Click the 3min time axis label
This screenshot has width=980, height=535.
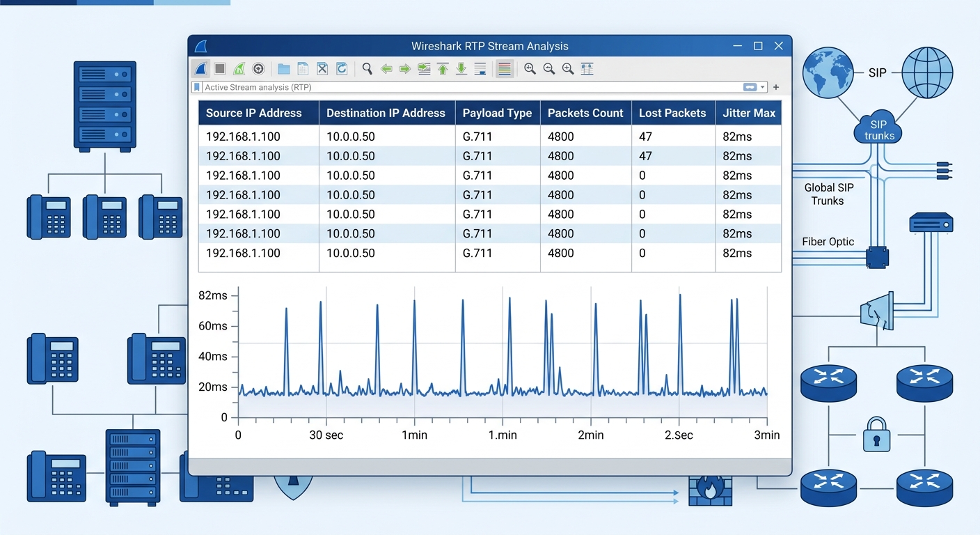click(766, 435)
